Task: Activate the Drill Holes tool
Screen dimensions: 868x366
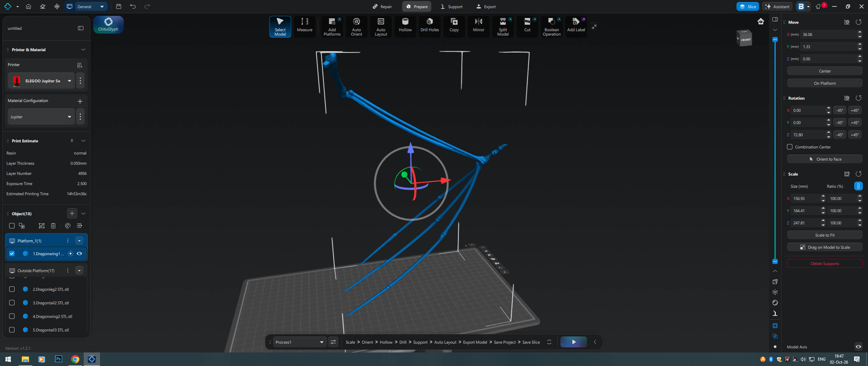Action: (429, 26)
